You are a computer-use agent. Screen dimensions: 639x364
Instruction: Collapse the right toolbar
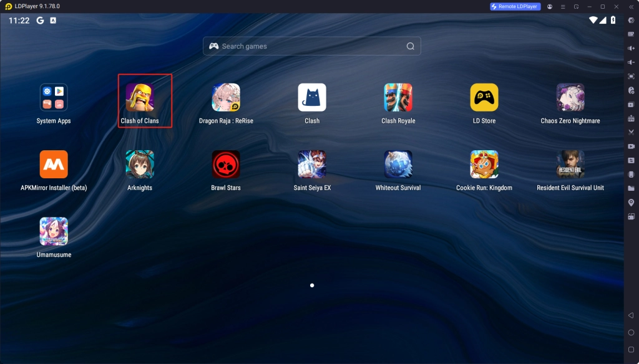630,7
